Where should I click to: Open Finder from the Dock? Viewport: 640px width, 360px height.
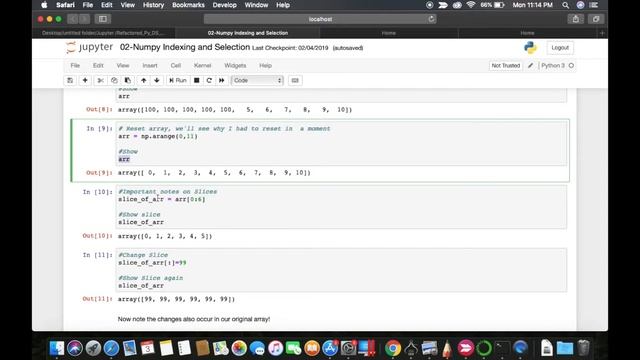pos(57,348)
